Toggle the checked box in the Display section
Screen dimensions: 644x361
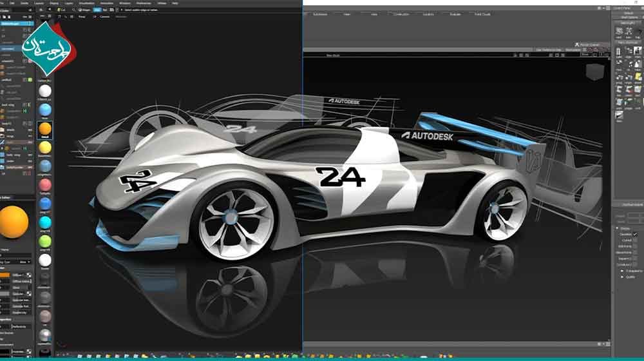635,234
